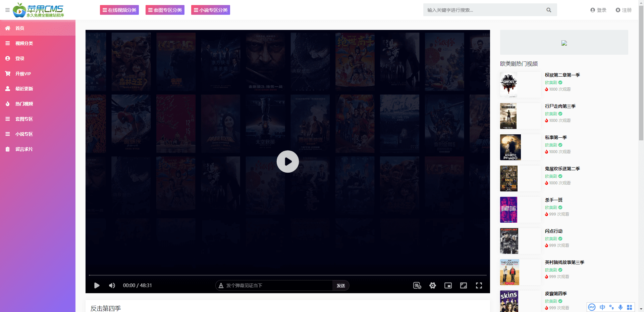Open the input method grid toolbox icon

point(630,307)
